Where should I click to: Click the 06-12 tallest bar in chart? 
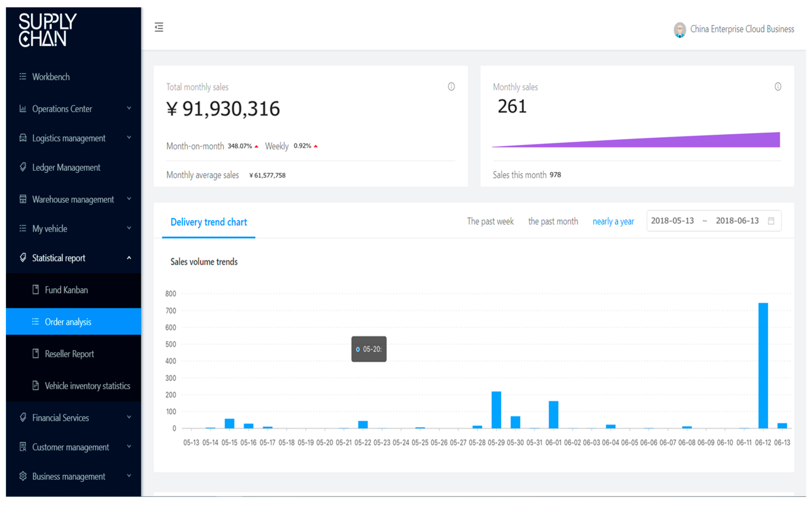click(x=763, y=366)
